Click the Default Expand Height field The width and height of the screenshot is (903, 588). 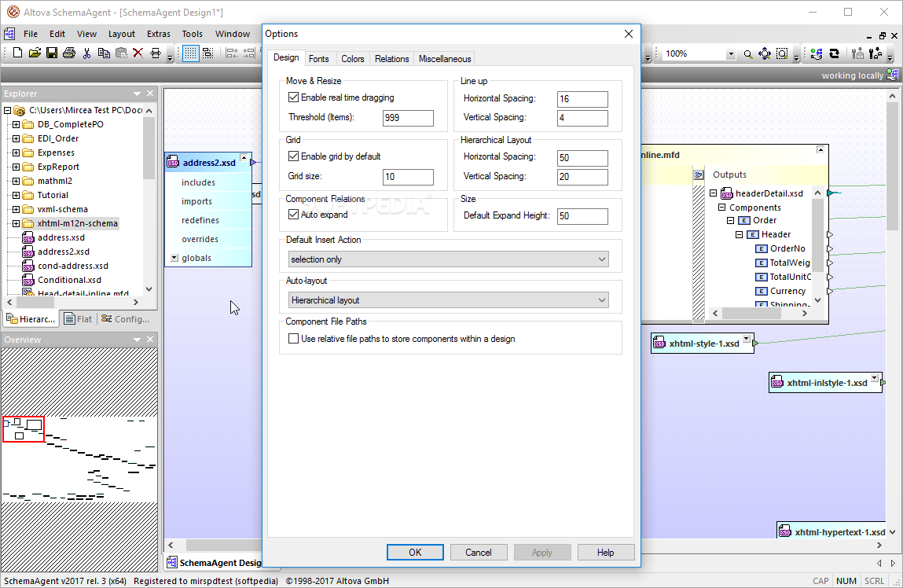pyautogui.click(x=582, y=216)
